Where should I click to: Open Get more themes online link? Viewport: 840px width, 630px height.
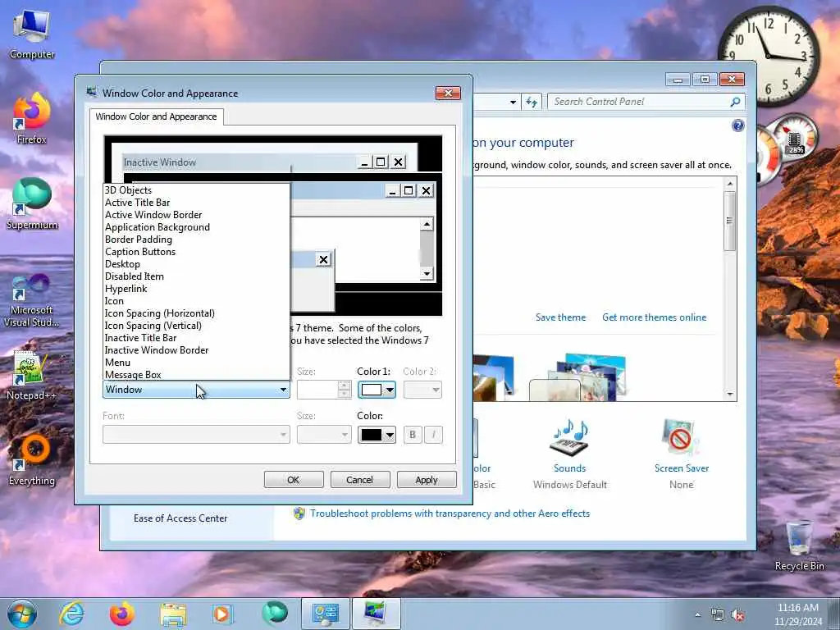(x=654, y=317)
